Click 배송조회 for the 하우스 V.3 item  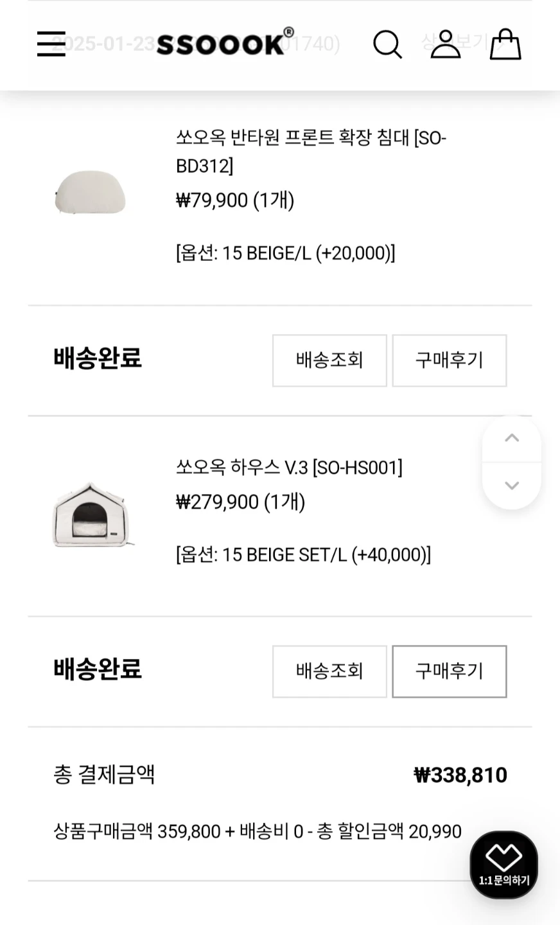click(x=329, y=671)
